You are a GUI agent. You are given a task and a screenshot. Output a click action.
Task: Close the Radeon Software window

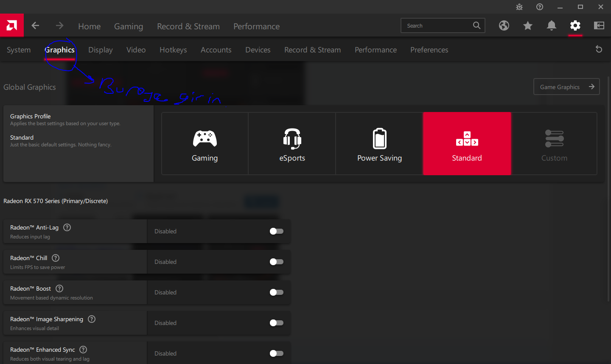[x=601, y=7]
